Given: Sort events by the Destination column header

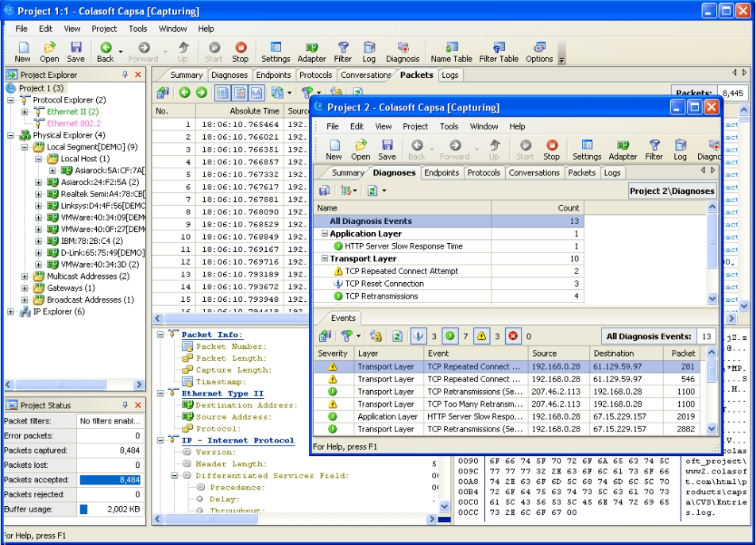Looking at the screenshot, I should [613, 354].
